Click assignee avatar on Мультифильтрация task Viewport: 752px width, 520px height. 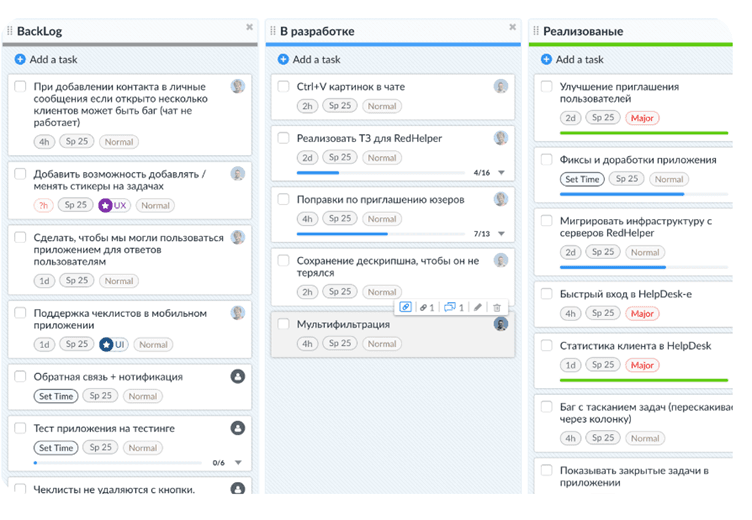501,324
